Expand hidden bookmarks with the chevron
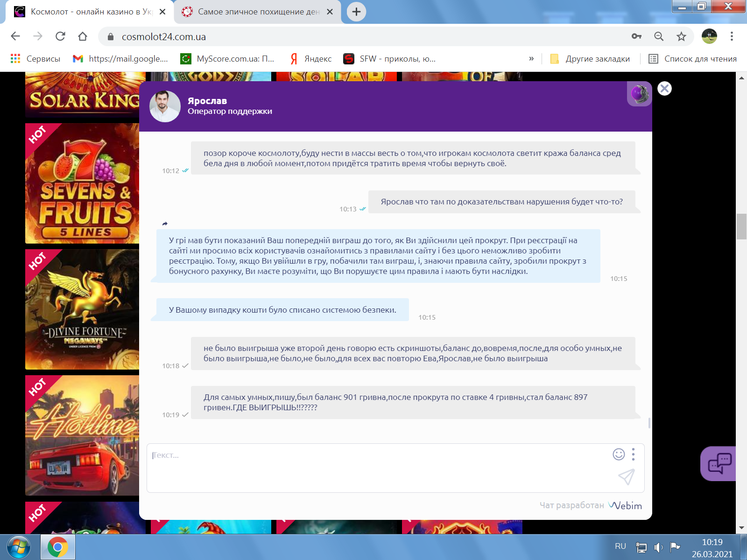The image size is (747, 560). (531, 59)
